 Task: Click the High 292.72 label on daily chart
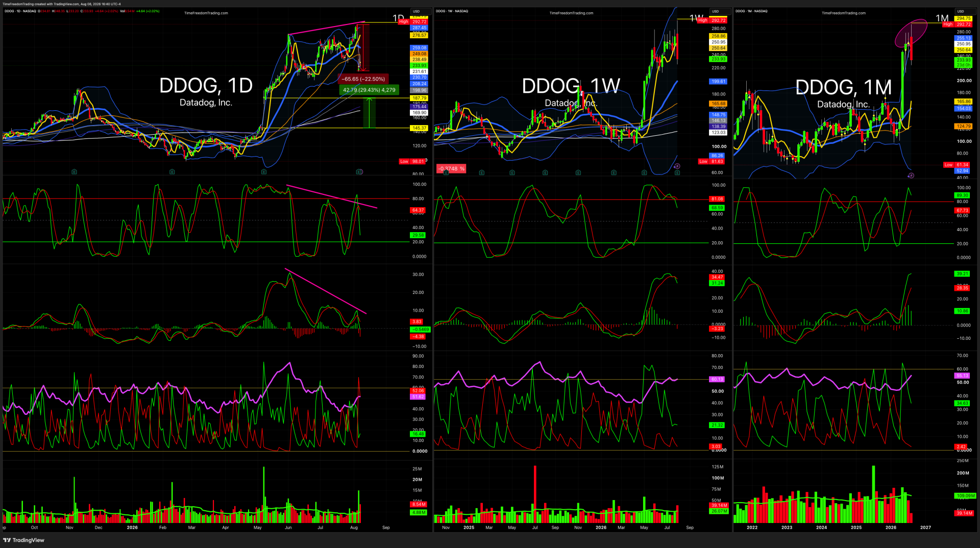pyautogui.click(x=413, y=21)
